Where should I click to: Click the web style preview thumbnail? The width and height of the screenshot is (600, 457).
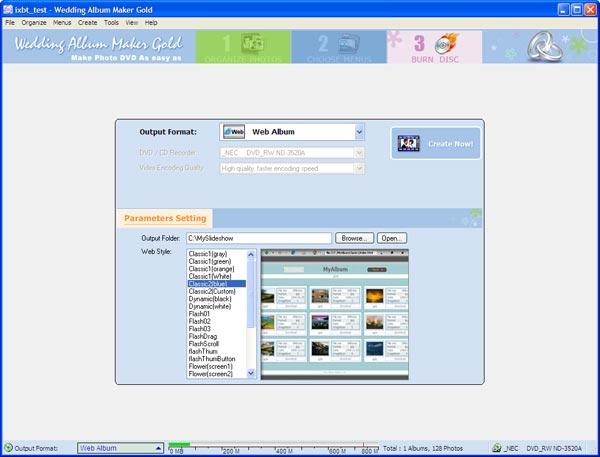pos(334,315)
